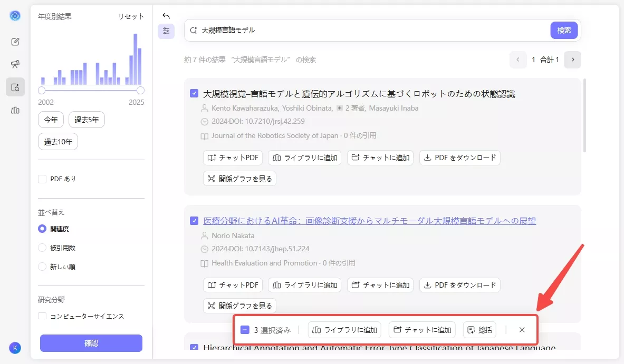
Task: Open the search filter settings icon
Action: coord(166,31)
